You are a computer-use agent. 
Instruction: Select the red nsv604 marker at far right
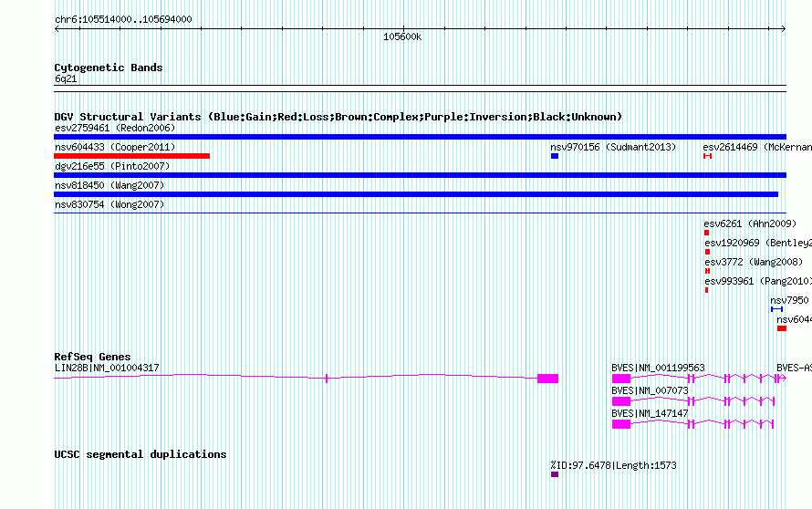click(782, 328)
